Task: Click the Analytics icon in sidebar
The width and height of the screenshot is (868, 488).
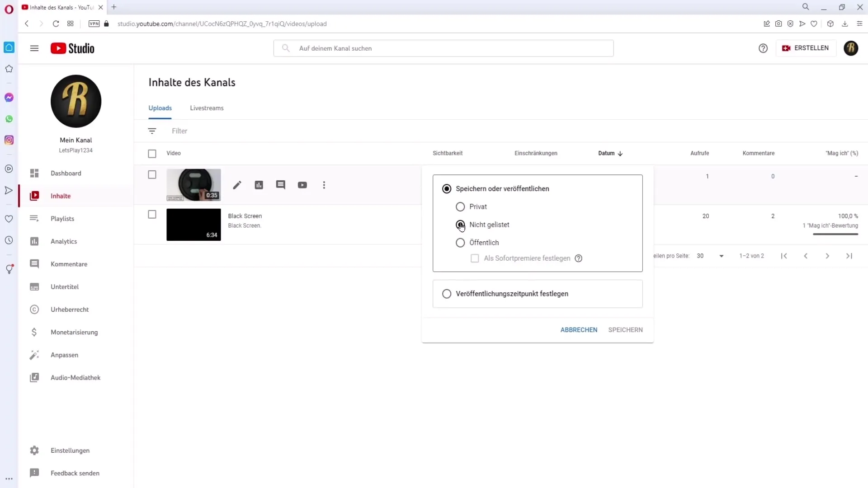Action: point(34,241)
